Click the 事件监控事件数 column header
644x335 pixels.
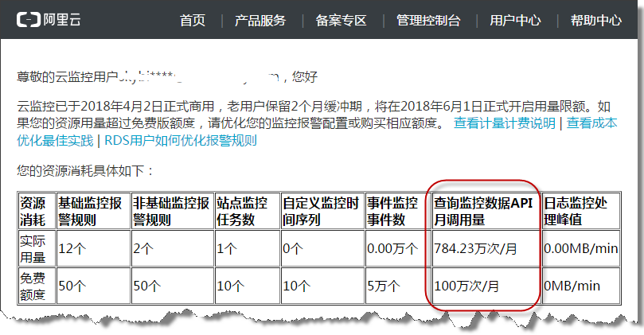[398, 211]
